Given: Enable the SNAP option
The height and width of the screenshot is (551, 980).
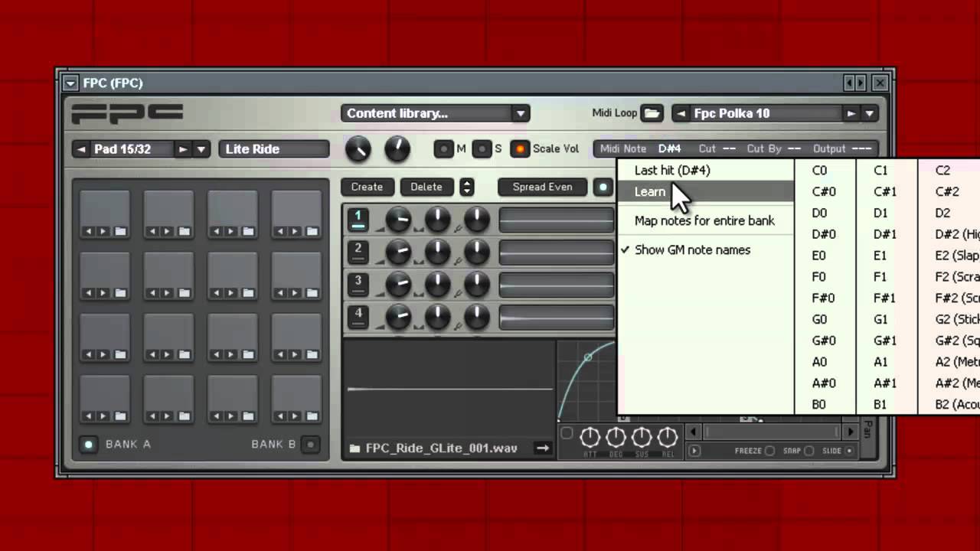Looking at the screenshot, I should [x=809, y=451].
